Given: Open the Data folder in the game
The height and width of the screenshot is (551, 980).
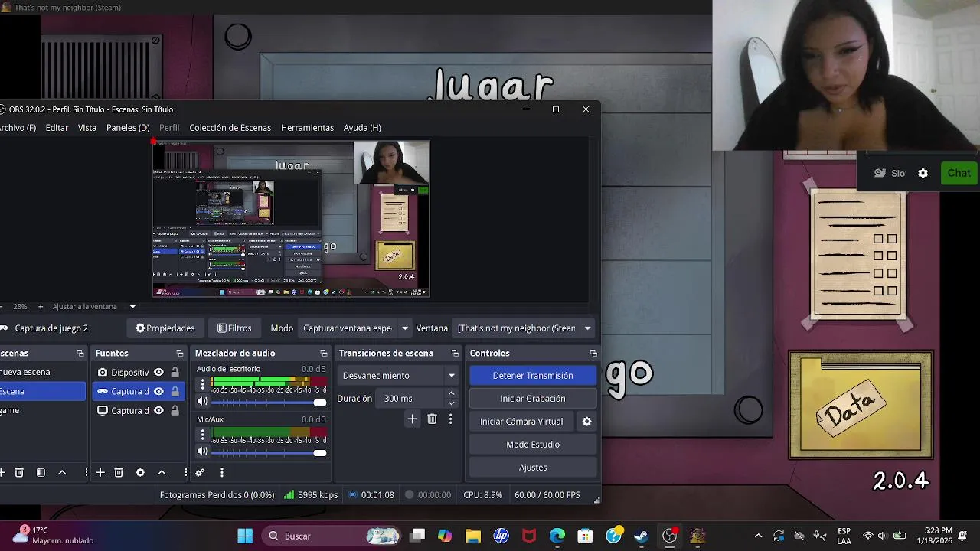Looking at the screenshot, I should tap(861, 405).
